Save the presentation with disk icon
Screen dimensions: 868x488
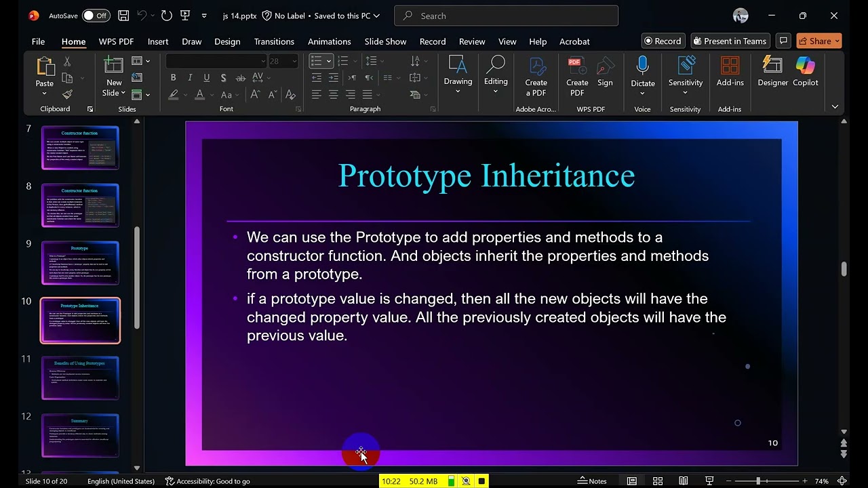[123, 16]
